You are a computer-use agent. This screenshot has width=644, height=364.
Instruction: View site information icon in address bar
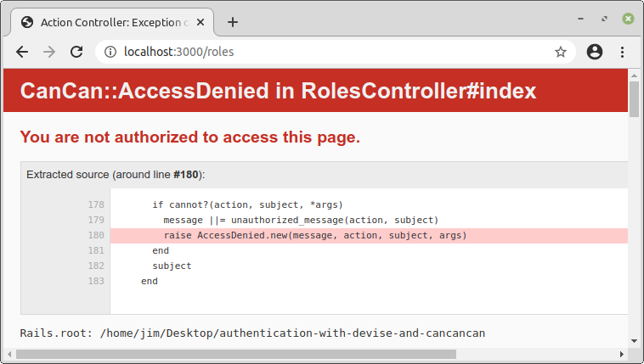110,52
